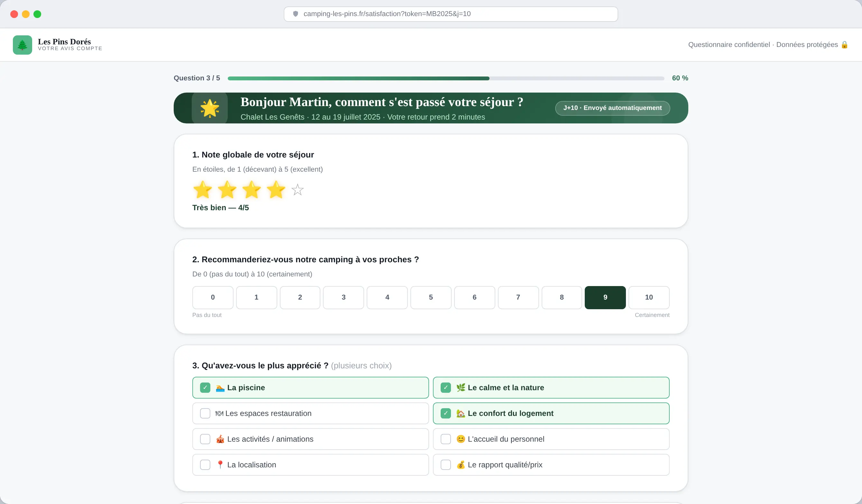
Task: Click the glowing star banner icon
Action: (209, 108)
